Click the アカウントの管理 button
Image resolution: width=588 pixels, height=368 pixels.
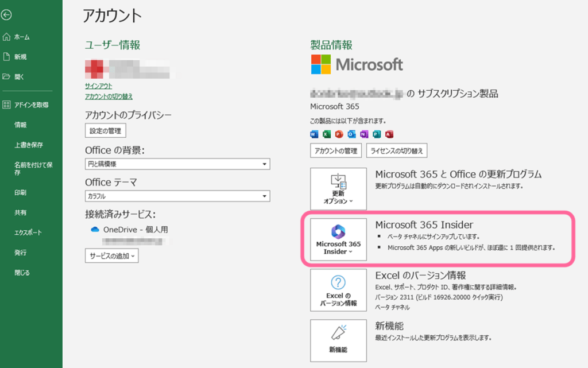(336, 151)
